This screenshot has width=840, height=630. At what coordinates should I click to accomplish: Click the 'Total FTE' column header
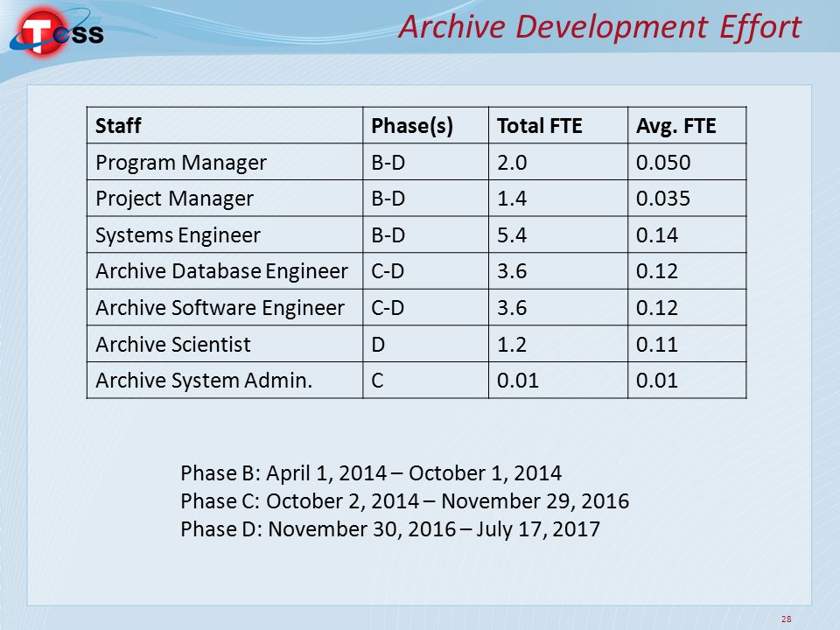tap(557, 125)
